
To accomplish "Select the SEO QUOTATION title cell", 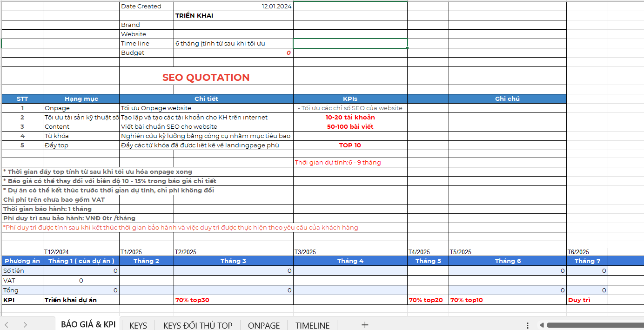I will 206,78.
